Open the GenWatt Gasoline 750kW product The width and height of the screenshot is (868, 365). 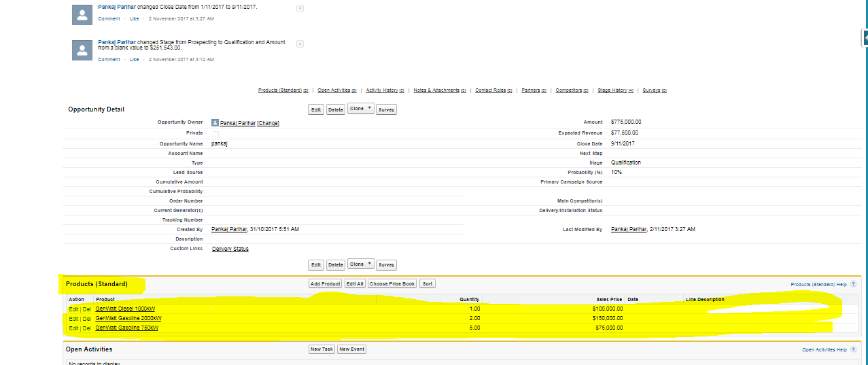point(127,328)
